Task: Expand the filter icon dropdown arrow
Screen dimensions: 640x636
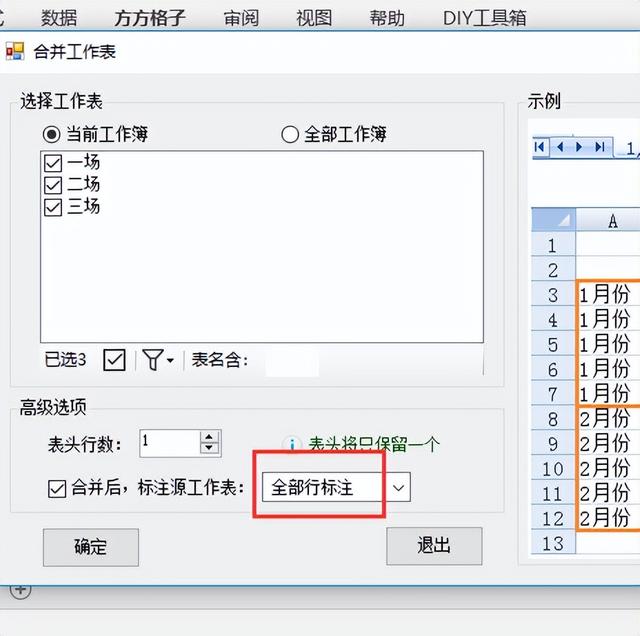Action: tap(170, 360)
